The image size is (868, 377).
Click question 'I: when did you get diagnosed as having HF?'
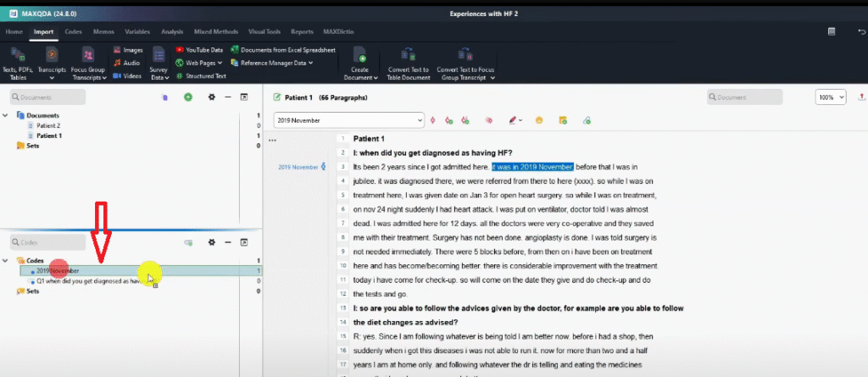click(432, 152)
